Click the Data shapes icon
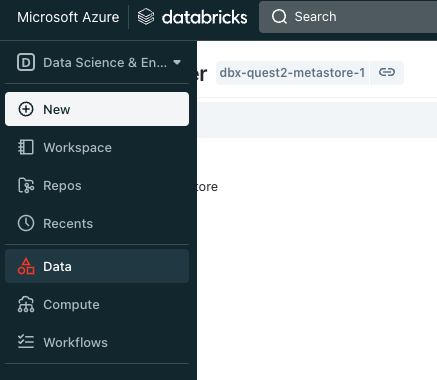The image size is (437, 380). pyautogui.click(x=26, y=266)
